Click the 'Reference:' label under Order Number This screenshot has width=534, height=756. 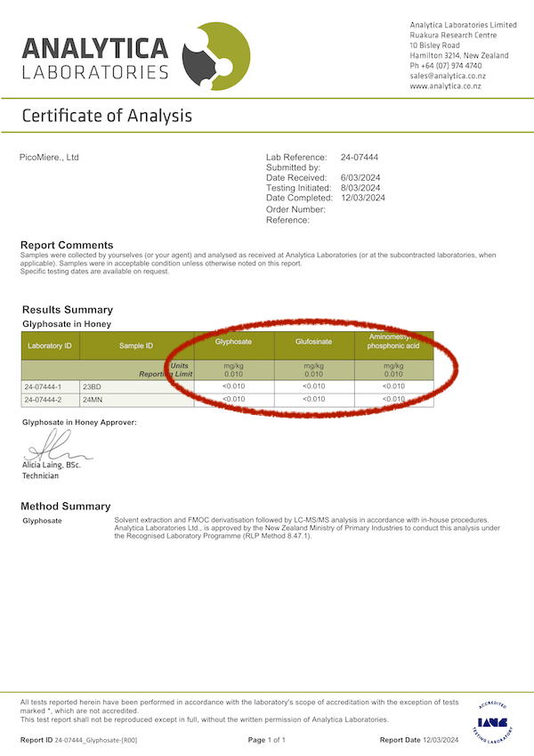click(x=287, y=220)
